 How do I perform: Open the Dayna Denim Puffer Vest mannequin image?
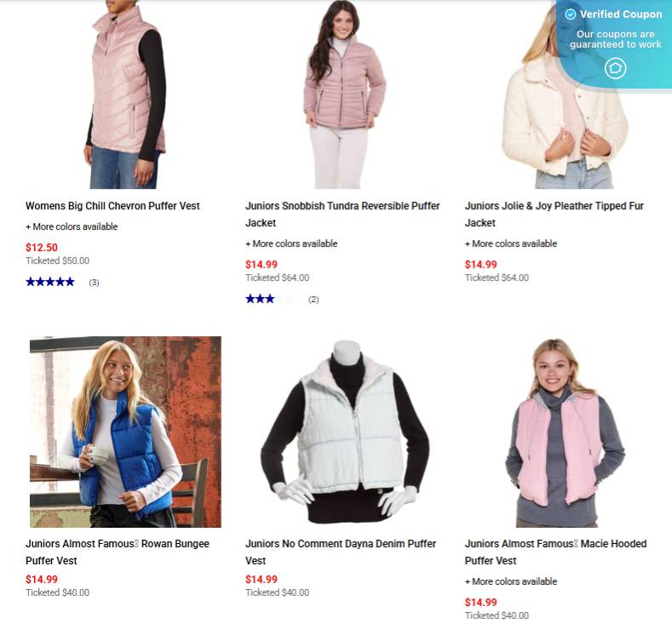point(345,432)
